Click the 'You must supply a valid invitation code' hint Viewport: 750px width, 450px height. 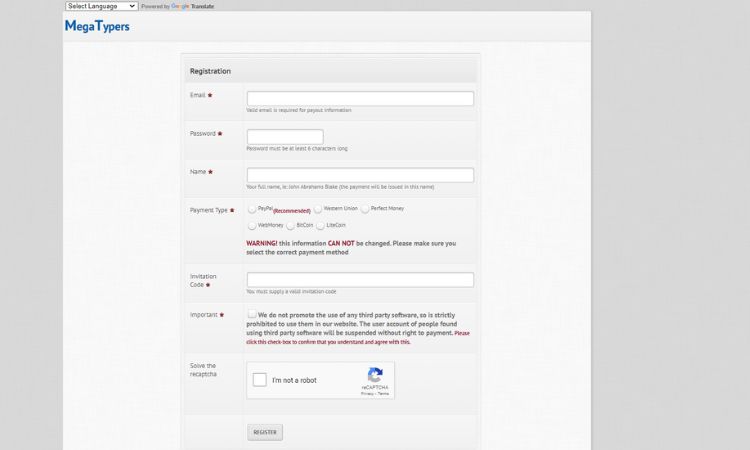coord(291,291)
